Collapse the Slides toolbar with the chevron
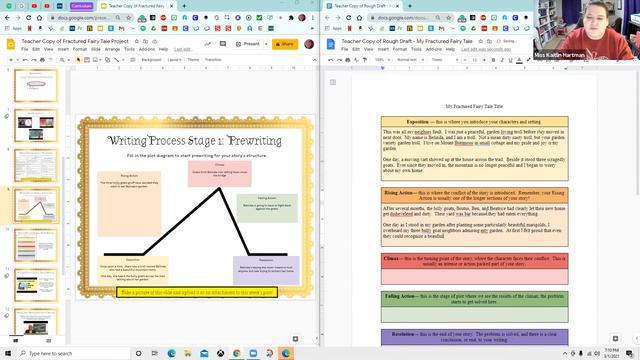Viewport: 640px width, 360px height. pos(314,60)
